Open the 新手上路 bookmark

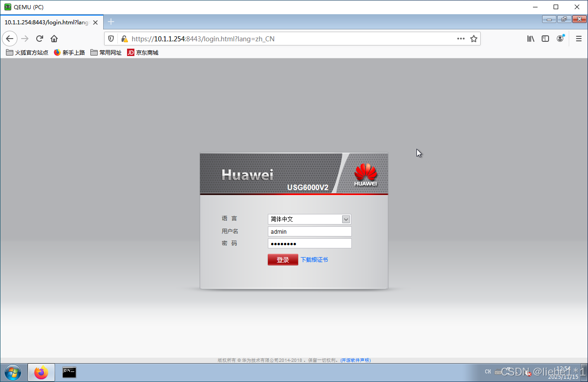tap(69, 53)
